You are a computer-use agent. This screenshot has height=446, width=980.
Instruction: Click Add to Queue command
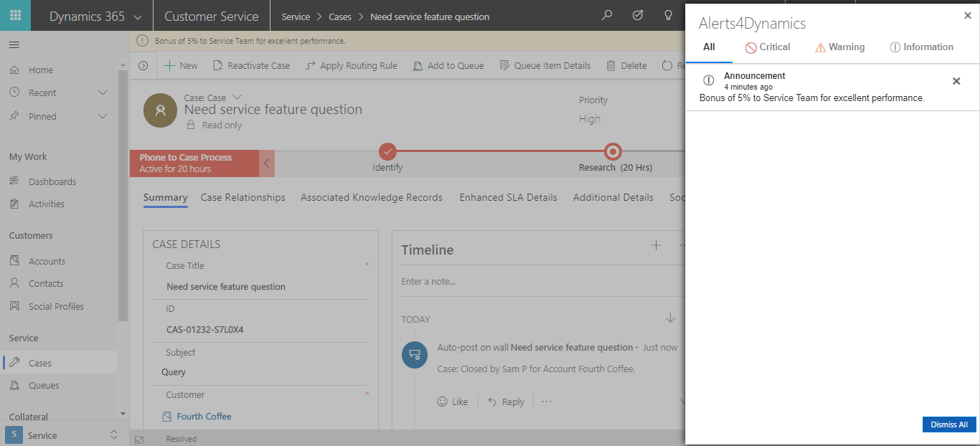click(x=448, y=65)
